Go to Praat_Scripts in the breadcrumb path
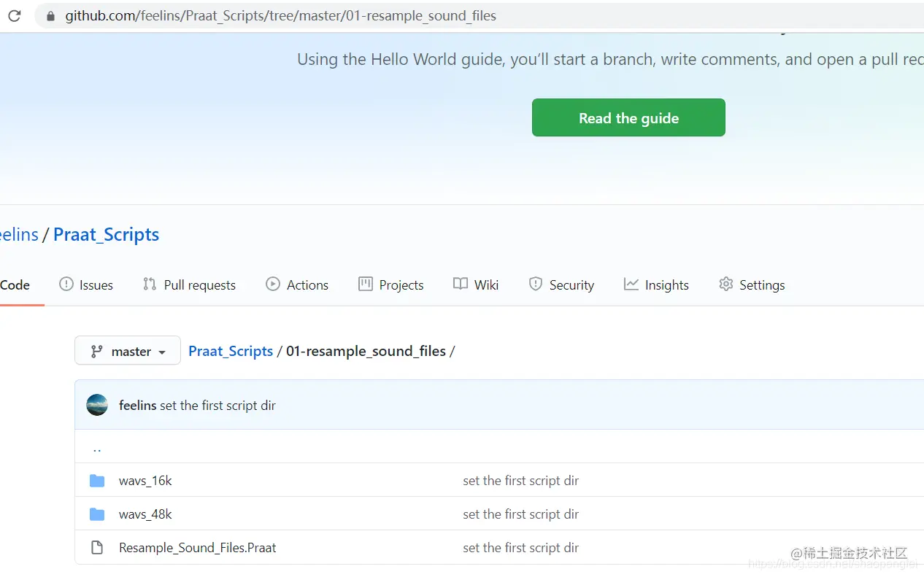Image resolution: width=924 pixels, height=577 pixels. pyautogui.click(x=231, y=351)
